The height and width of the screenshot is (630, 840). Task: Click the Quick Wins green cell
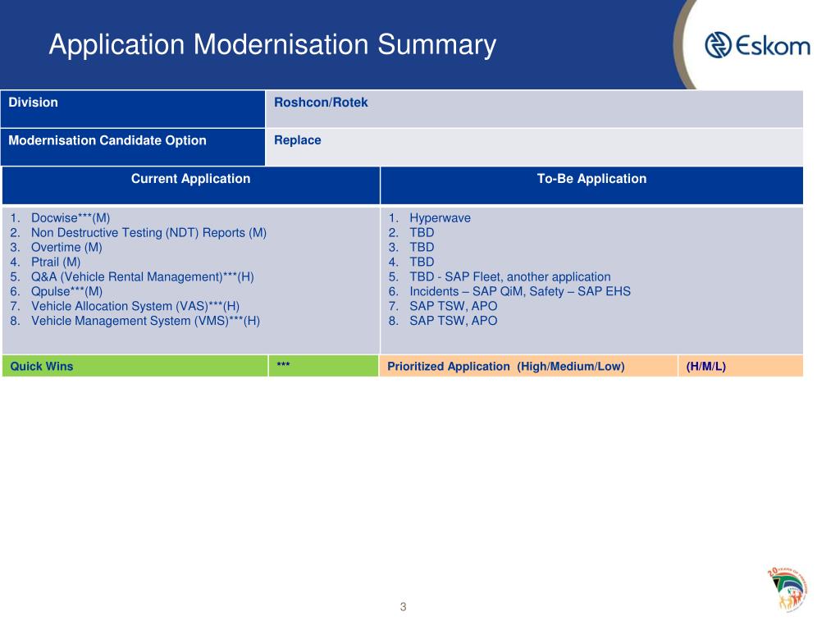pos(135,366)
